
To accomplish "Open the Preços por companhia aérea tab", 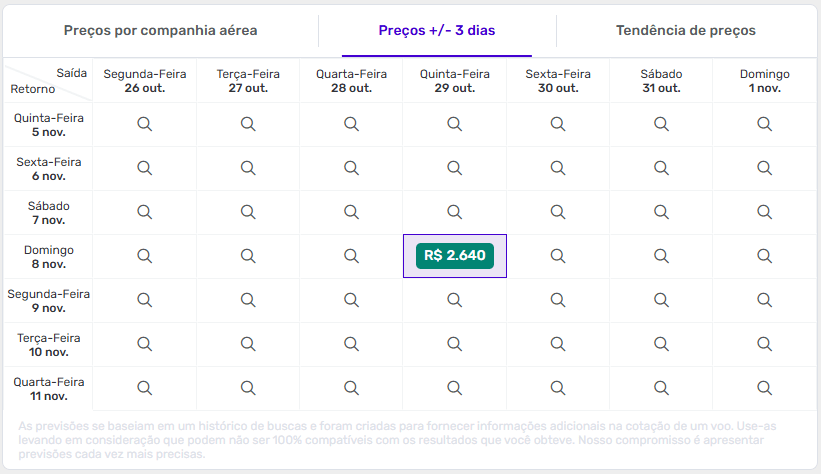I will pos(160,31).
